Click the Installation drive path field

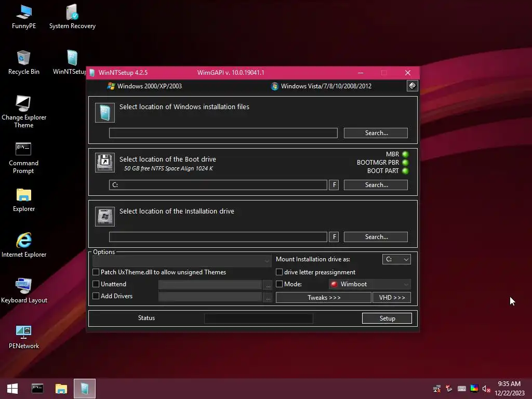pyautogui.click(x=218, y=237)
